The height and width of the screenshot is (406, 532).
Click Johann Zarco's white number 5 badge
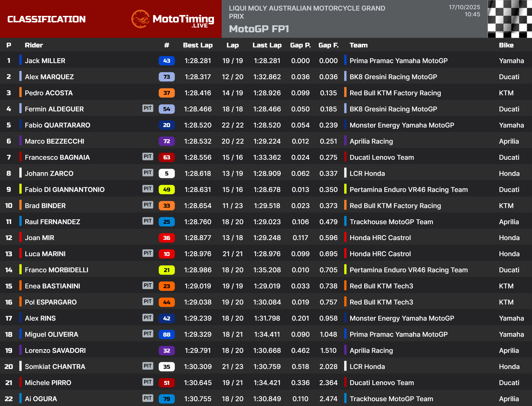click(166, 174)
